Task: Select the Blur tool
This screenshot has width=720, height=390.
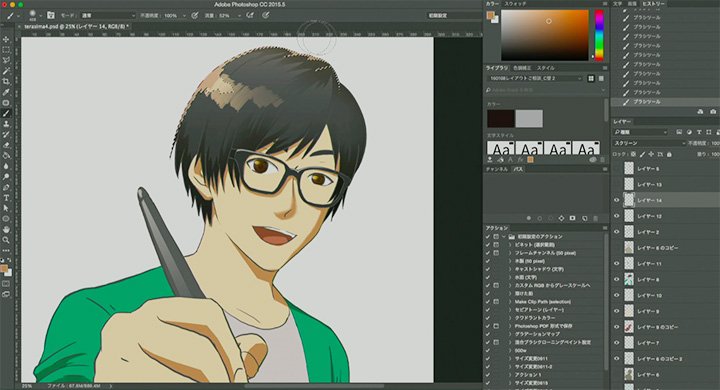Action: pyautogui.click(x=6, y=166)
